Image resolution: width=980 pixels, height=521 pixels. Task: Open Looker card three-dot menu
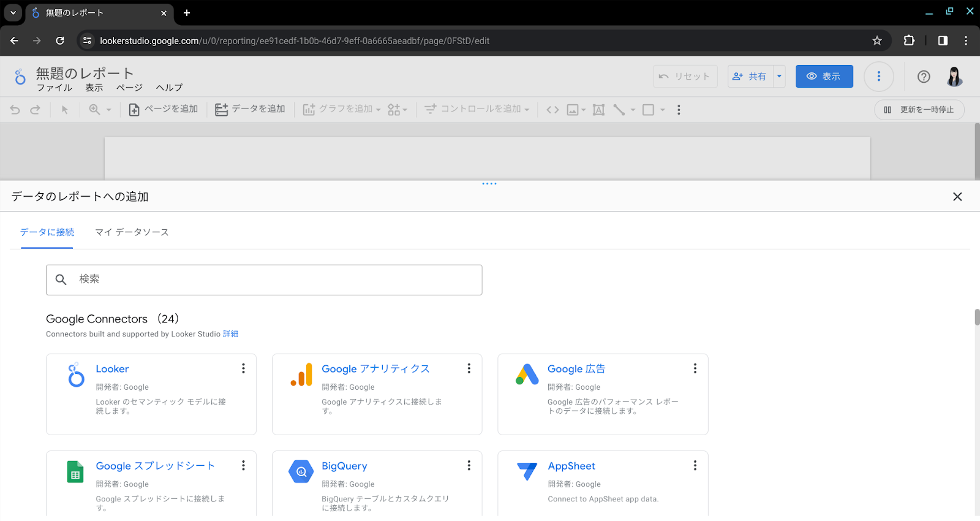tap(243, 368)
